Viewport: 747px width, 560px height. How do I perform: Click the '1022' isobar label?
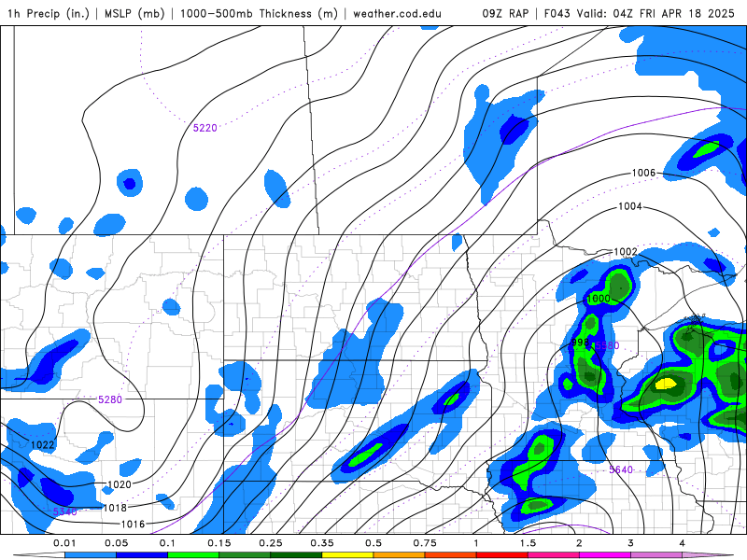[42, 445]
